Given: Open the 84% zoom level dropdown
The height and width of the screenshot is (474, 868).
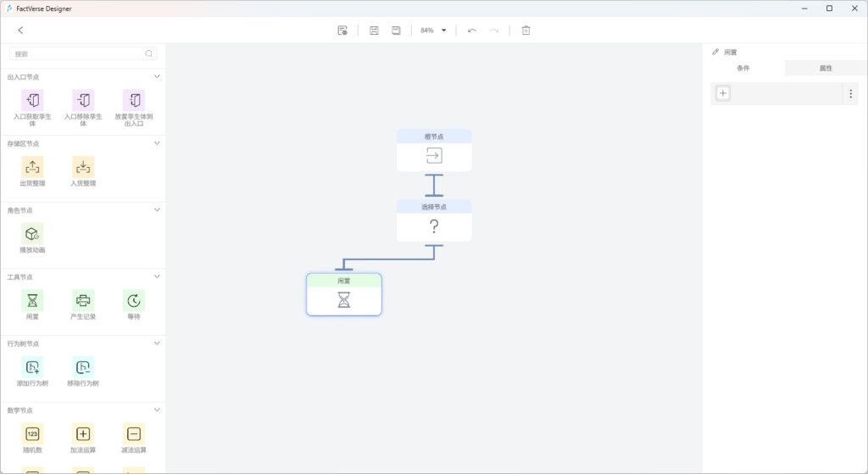Looking at the screenshot, I should pyautogui.click(x=443, y=31).
